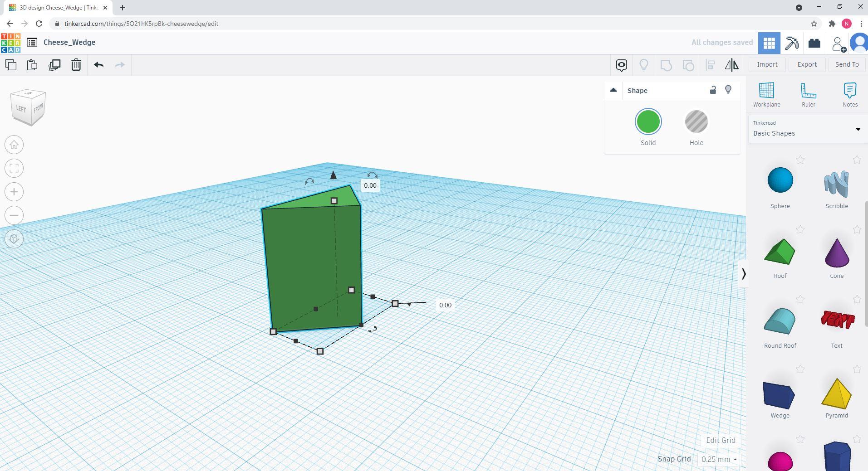Click the Mirror tool icon
This screenshot has width=868, height=471.
point(731,65)
